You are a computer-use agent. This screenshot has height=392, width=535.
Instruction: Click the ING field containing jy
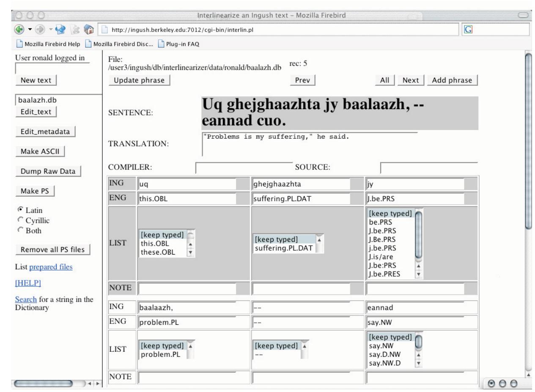(x=415, y=184)
